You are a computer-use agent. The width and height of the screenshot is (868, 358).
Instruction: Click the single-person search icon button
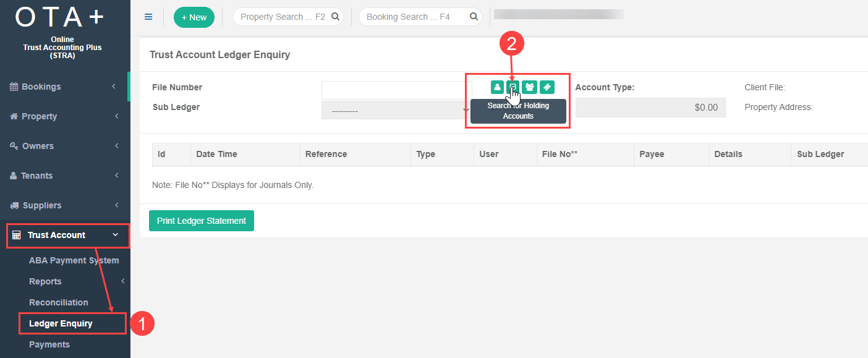[x=497, y=87]
